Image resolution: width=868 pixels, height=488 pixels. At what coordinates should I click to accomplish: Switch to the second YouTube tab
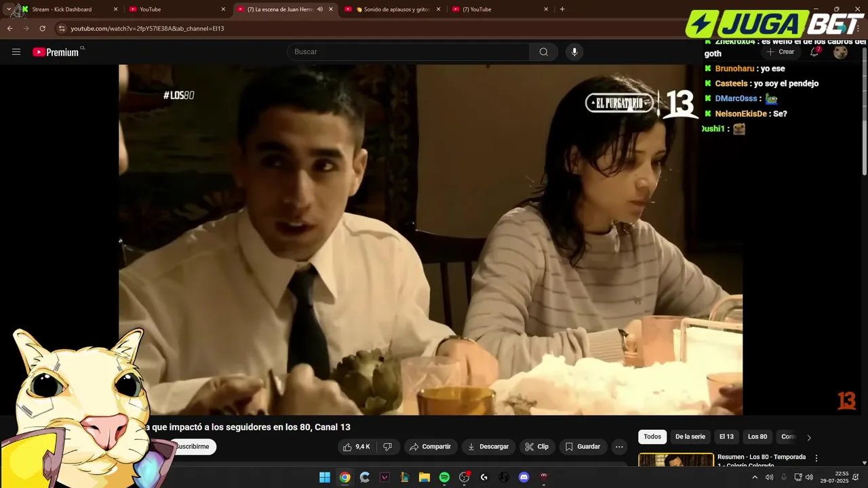coord(176,9)
